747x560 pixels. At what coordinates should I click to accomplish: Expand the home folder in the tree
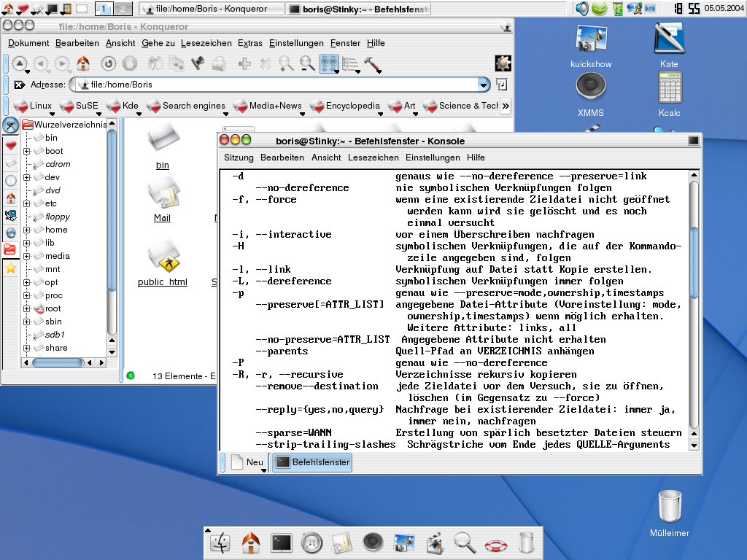[x=27, y=230]
